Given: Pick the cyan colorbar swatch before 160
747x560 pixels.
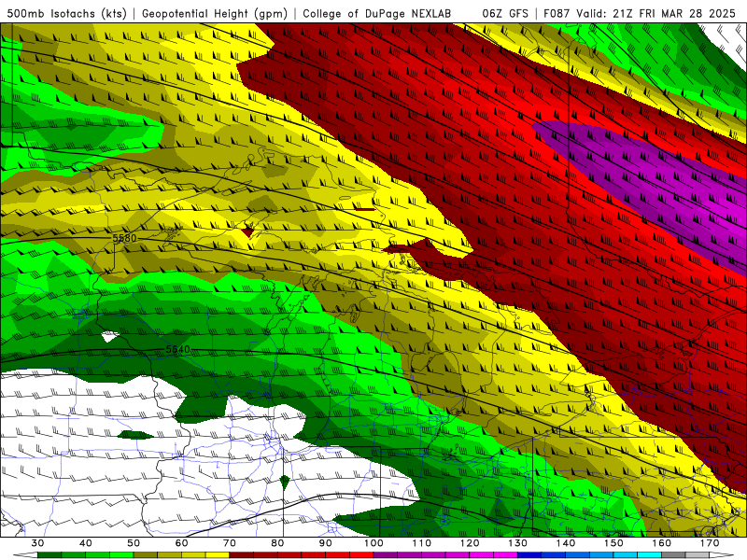Looking at the screenshot, I should click(650, 555).
